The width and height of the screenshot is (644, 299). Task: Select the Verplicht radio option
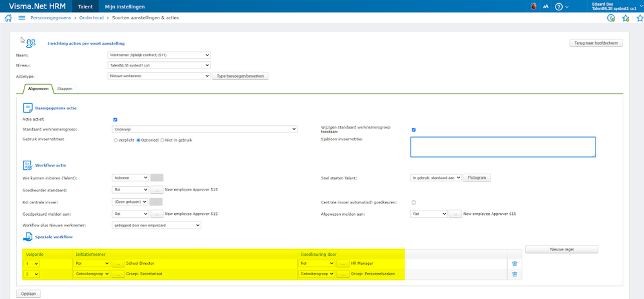point(116,140)
